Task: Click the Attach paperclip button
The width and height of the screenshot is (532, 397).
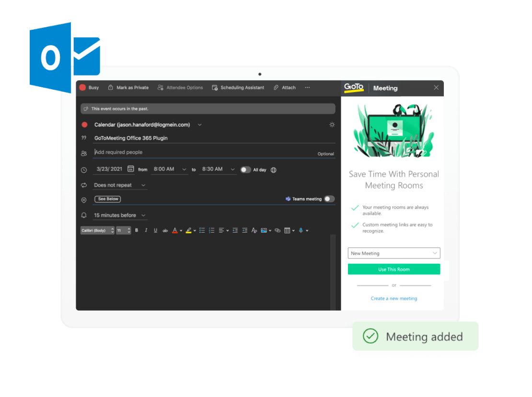Action: (x=284, y=88)
